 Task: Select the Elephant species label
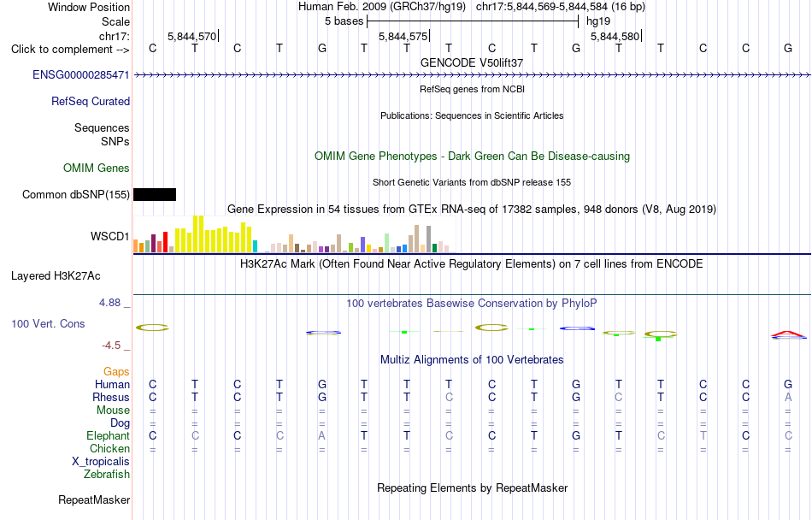coord(109,436)
